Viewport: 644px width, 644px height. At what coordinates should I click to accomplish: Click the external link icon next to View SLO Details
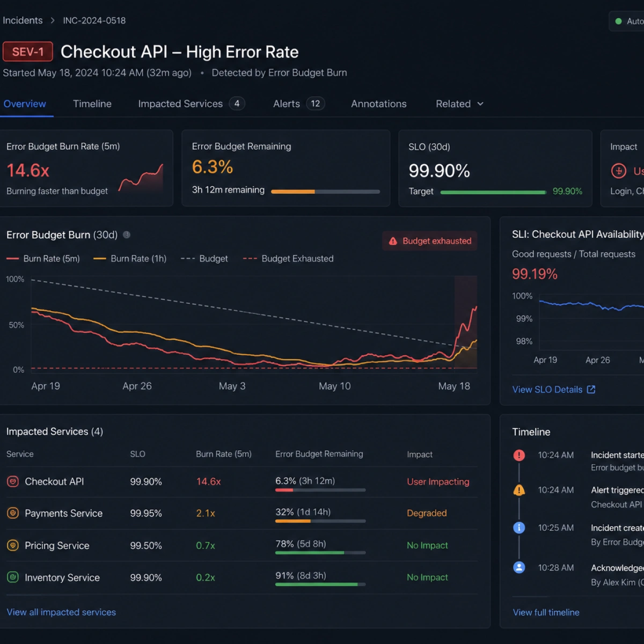(x=591, y=390)
